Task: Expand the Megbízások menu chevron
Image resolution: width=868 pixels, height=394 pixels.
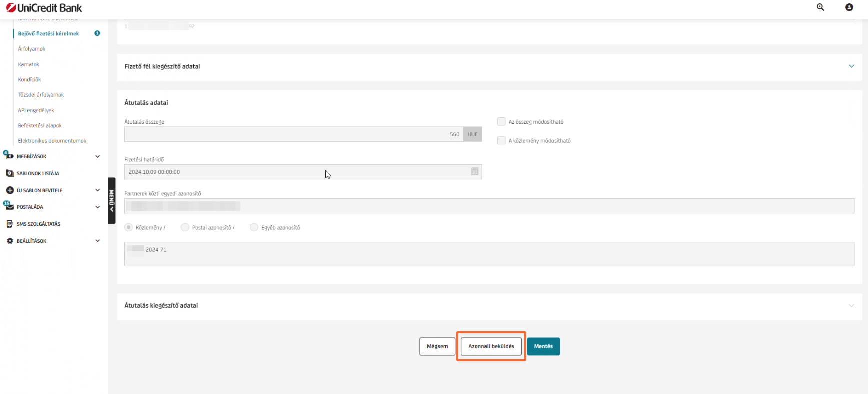Action: (x=98, y=156)
